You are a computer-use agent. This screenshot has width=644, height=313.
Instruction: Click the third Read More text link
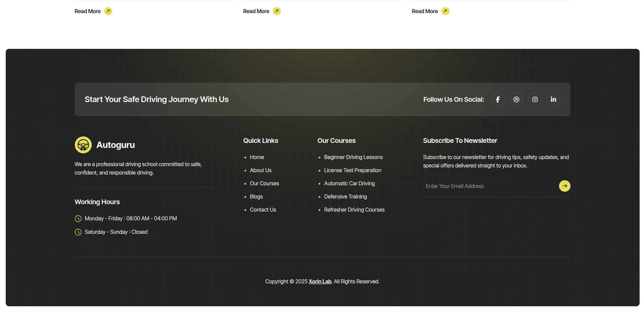[x=425, y=11]
